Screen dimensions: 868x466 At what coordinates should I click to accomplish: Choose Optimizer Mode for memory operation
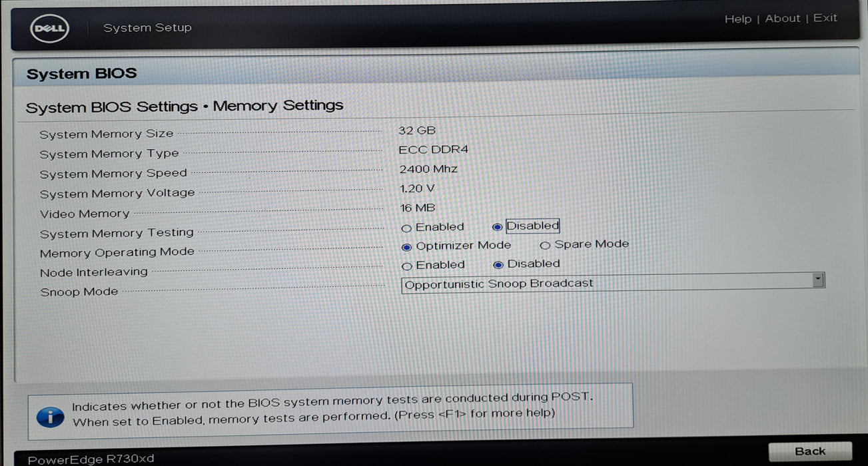click(x=407, y=247)
